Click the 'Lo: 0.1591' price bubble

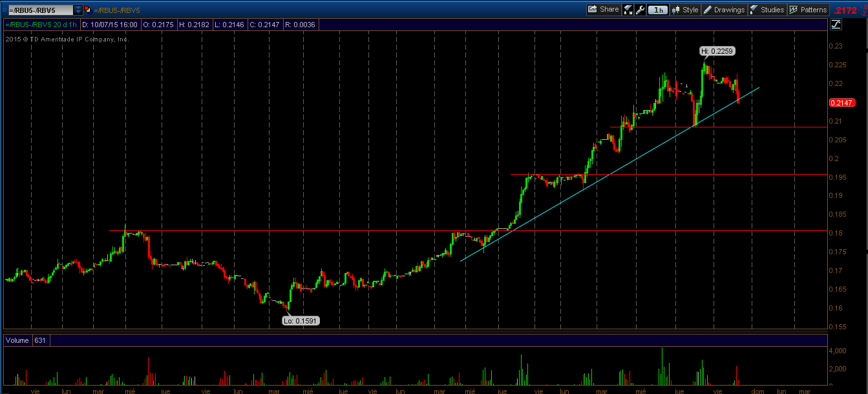(301, 320)
